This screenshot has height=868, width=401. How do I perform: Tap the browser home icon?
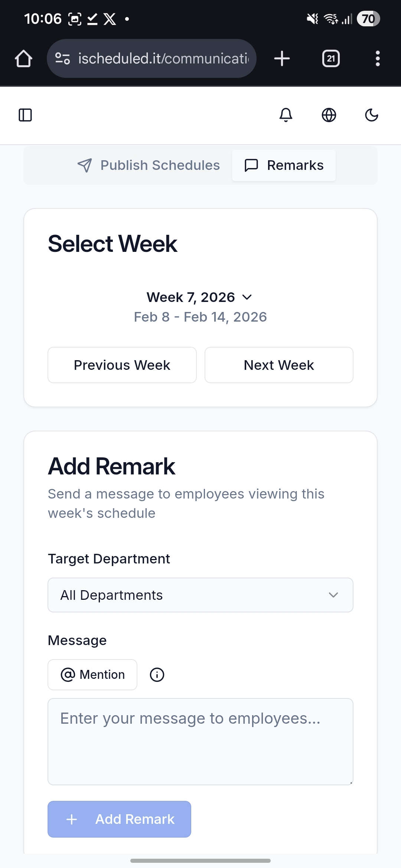coord(23,59)
